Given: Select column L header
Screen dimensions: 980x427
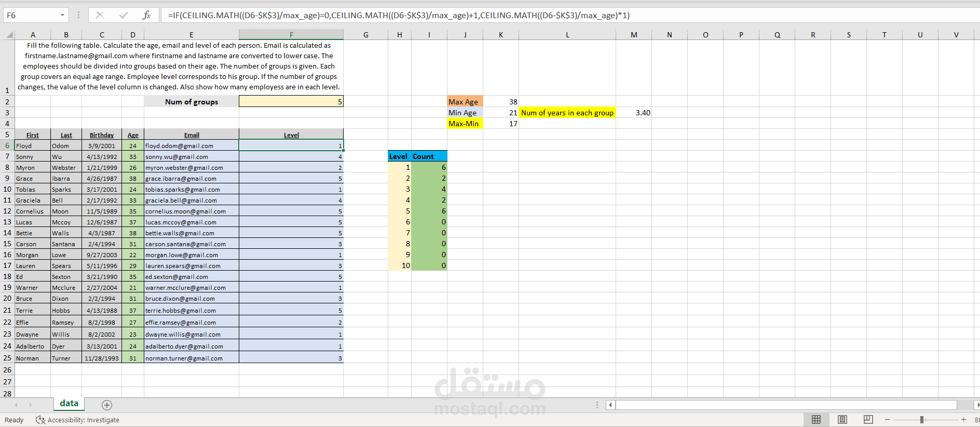Looking at the screenshot, I should click(567, 35).
